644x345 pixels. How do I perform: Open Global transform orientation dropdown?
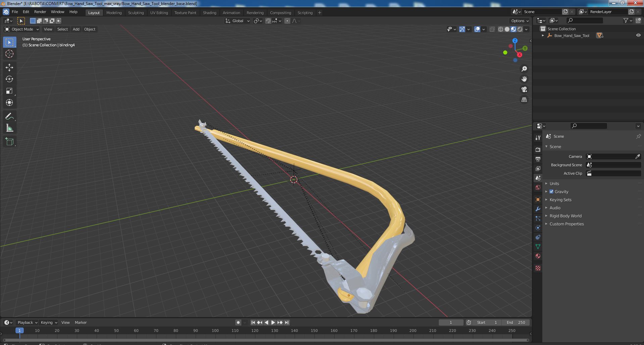click(238, 21)
